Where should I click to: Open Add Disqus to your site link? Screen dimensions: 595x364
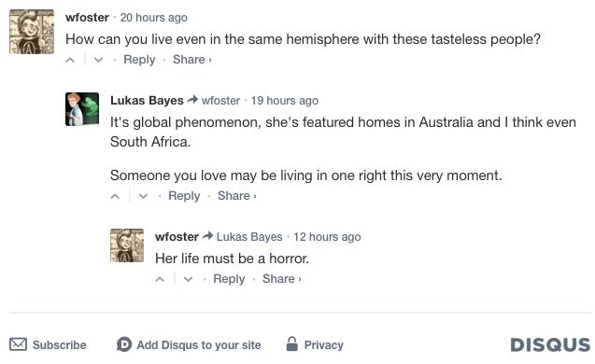coord(199,345)
